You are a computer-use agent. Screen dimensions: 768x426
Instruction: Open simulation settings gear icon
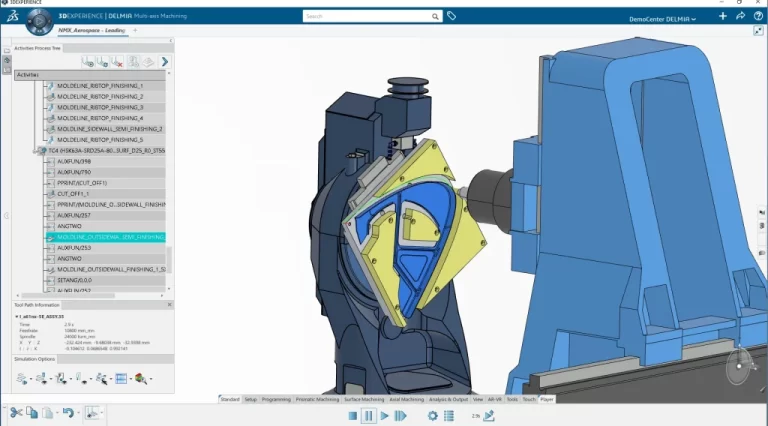(x=433, y=415)
